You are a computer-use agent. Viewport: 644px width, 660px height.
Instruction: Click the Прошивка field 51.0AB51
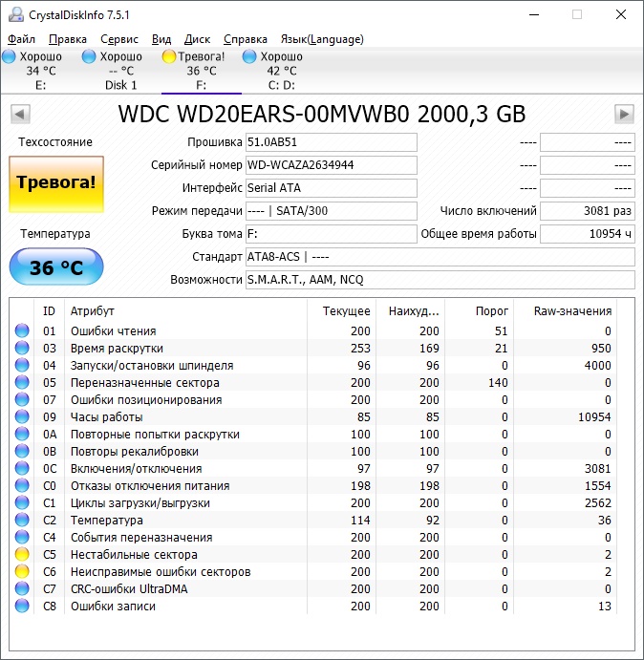click(x=331, y=142)
